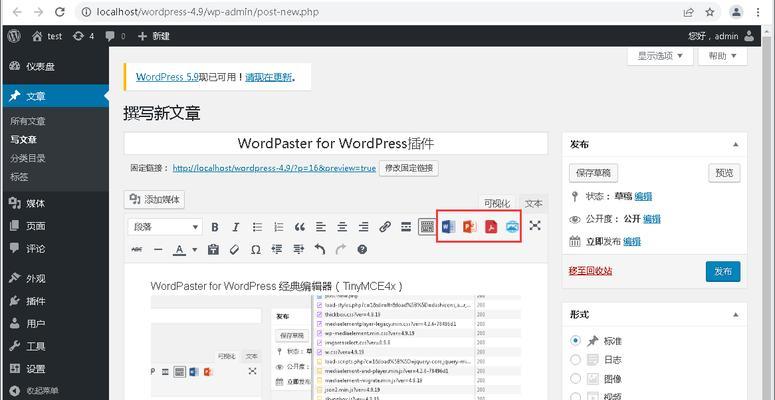Apply strikethrough formatting
Image resolution: width=775 pixels, height=400 pixels.
coord(137,250)
